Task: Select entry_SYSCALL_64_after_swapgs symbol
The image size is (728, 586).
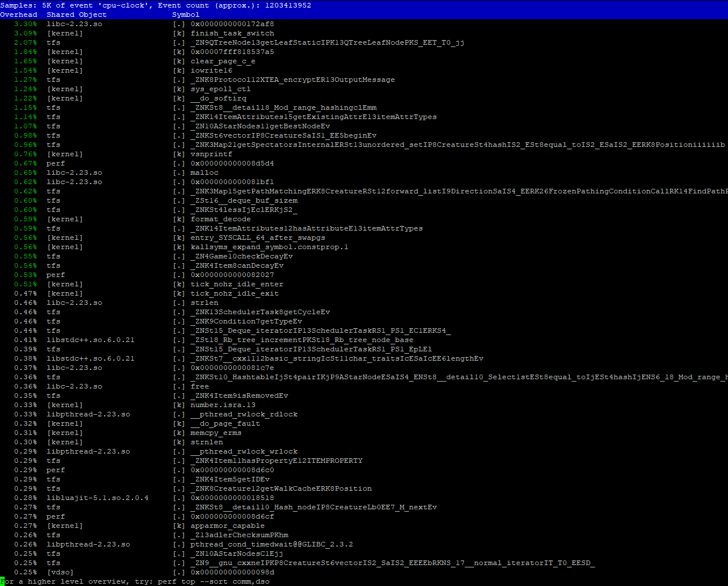Action: click(258, 238)
